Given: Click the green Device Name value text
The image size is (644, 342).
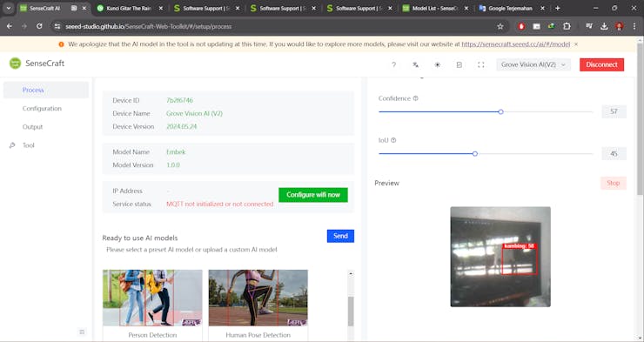Looking at the screenshot, I should [194, 113].
